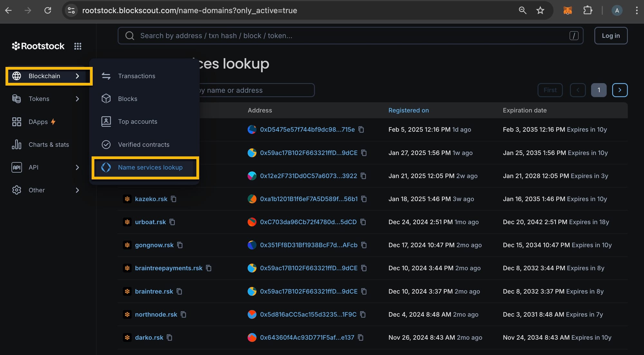
Task: Open Top accounts menu entry
Action: [x=137, y=122]
